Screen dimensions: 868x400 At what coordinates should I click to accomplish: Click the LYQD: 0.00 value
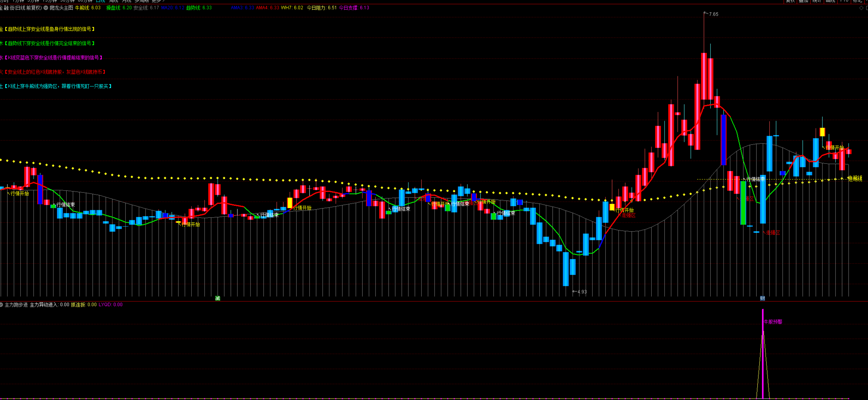coord(111,305)
